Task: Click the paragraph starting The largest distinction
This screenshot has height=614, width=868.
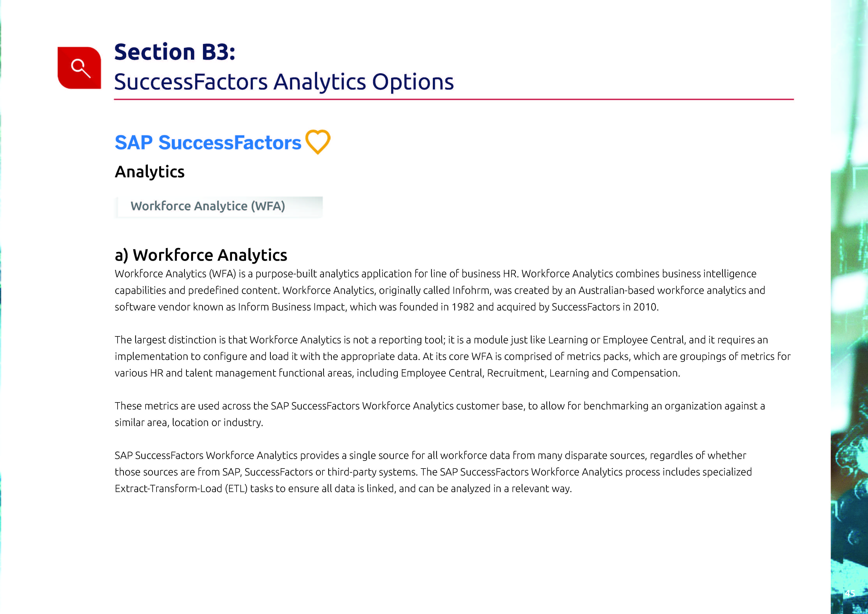Action: [x=453, y=356]
